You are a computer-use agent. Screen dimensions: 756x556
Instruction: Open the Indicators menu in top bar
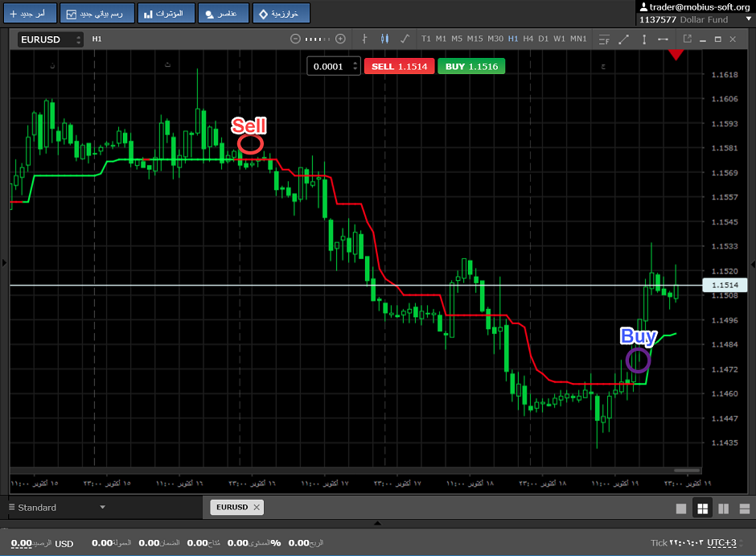166,14
